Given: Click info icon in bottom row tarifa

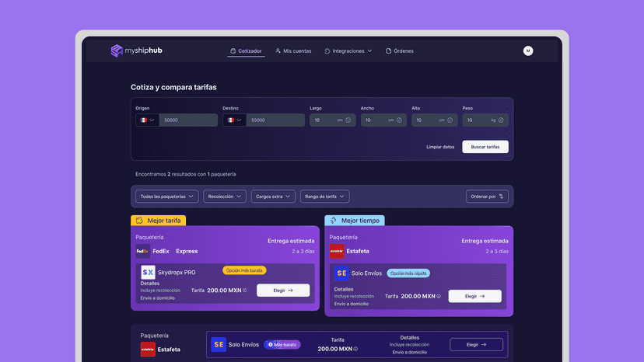Looking at the screenshot, I should [355, 350].
